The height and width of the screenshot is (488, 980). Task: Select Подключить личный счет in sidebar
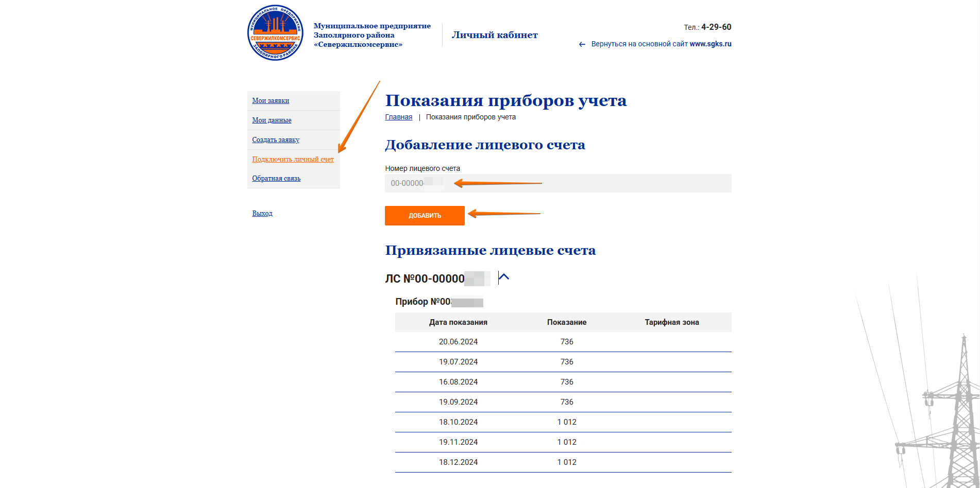pyautogui.click(x=293, y=160)
